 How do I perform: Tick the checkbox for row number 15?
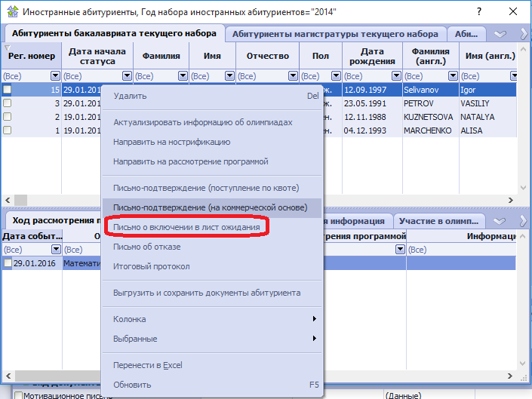coord(7,90)
